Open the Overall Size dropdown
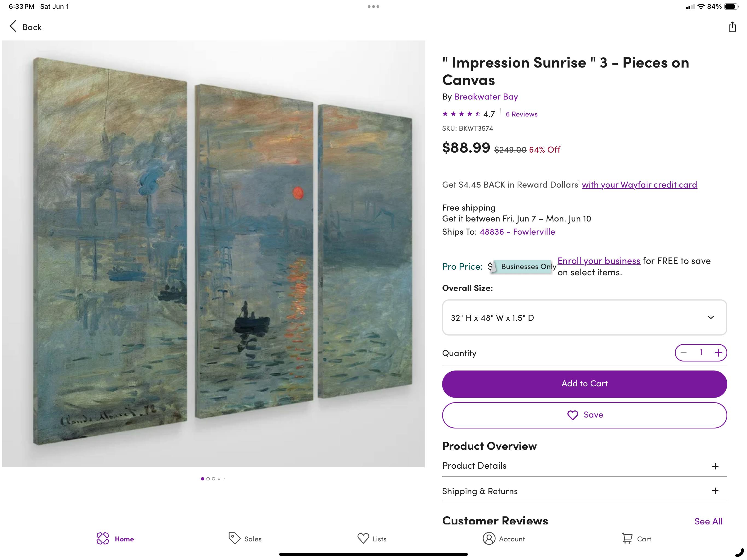The image size is (747, 560). (x=584, y=317)
